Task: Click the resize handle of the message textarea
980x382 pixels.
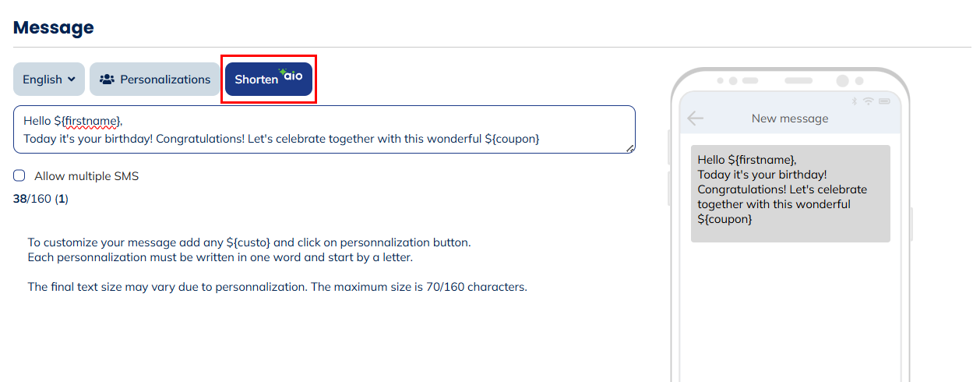Action: 630,148
